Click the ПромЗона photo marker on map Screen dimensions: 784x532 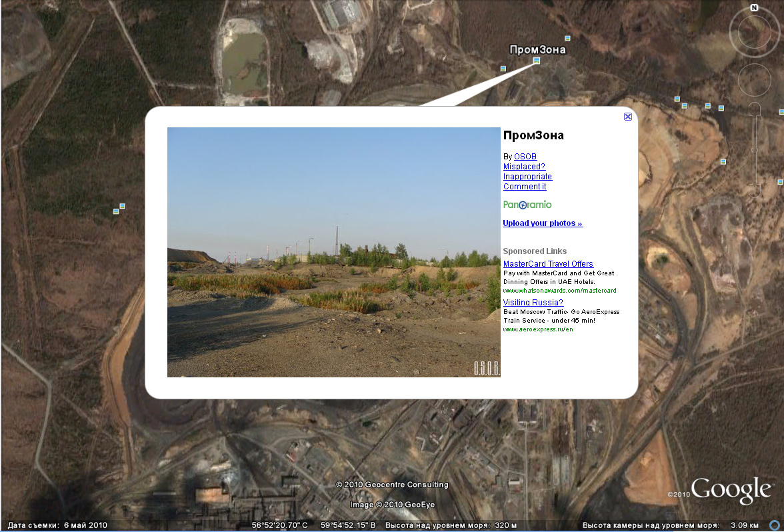pos(537,61)
